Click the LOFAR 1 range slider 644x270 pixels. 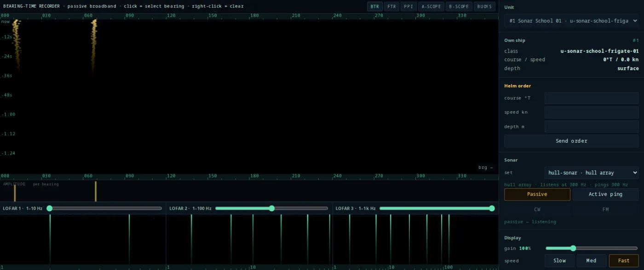[x=105, y=208]
